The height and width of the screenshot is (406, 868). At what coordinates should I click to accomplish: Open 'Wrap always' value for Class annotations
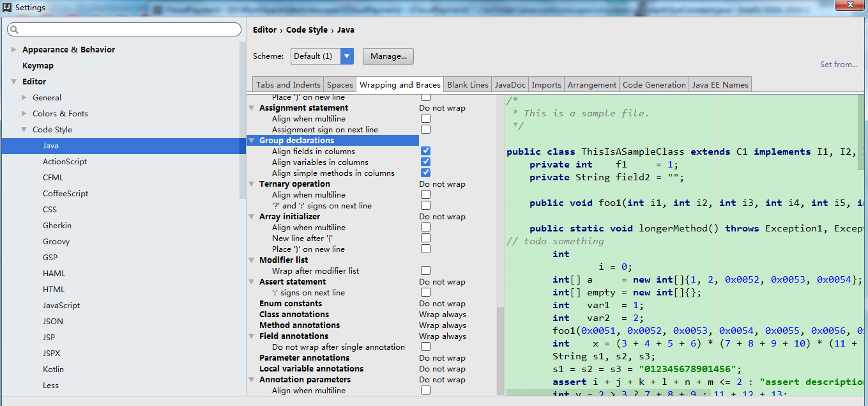pos(443,315)
